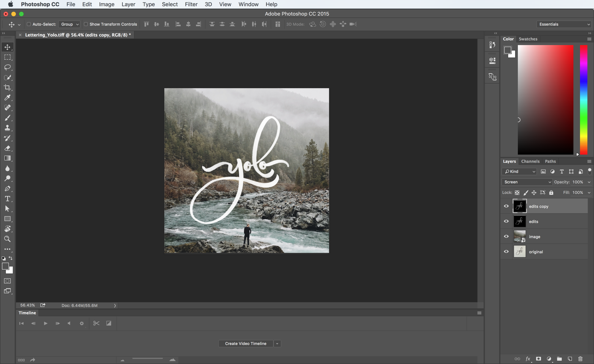Screen dimensions: 594x364
Task: Hide the edits copy layer
Action: tap(506, 206)
